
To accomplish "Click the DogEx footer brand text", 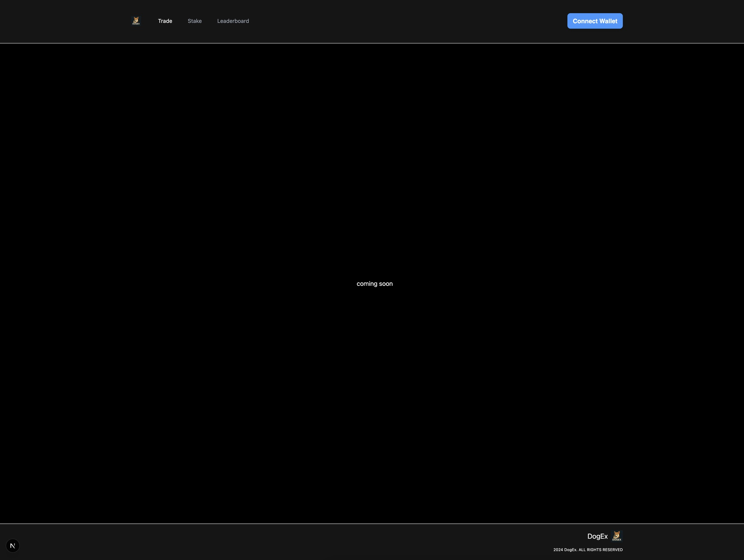I will pyautogui.click(x=597, y=536).
